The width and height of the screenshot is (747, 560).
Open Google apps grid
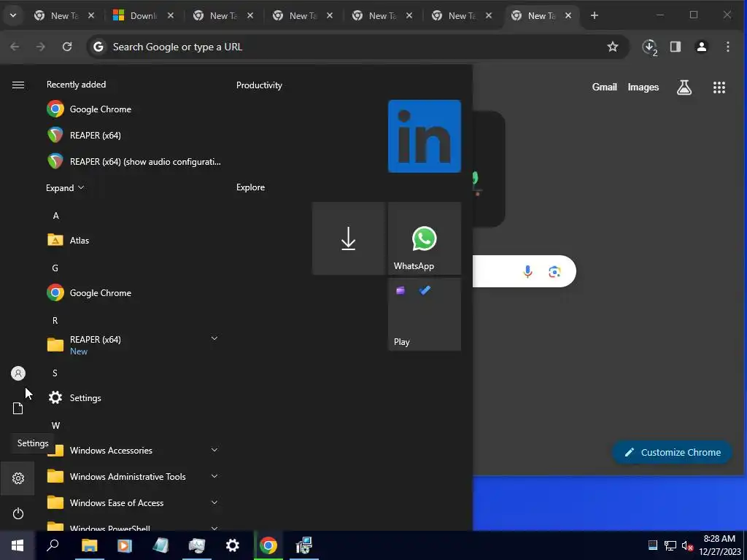point(719,87)
